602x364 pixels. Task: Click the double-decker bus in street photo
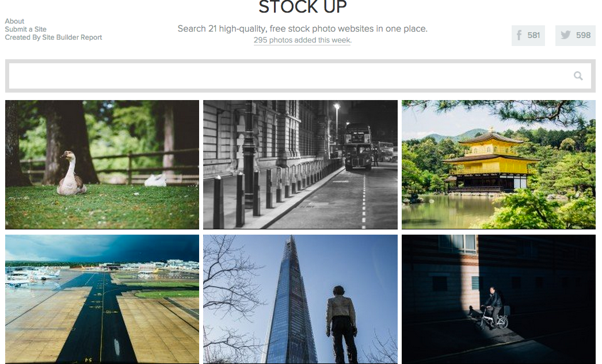point(358,147)
